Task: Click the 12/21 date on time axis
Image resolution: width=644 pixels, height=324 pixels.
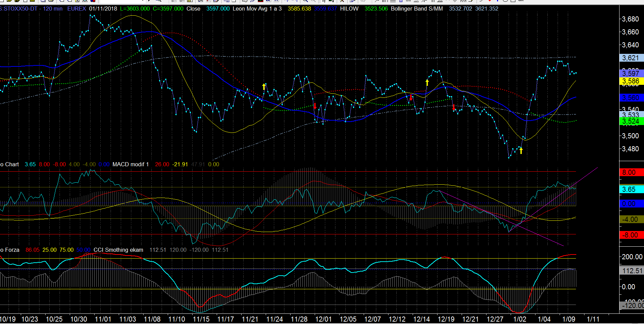Action: click(470, 319)
